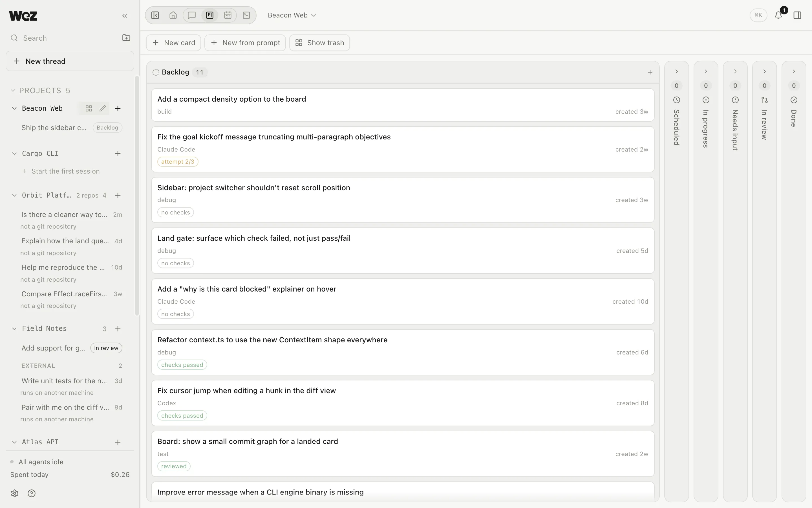Click the Search field
Screen dimensions: 812x508
pyautogui.click(x=64, y=38)
